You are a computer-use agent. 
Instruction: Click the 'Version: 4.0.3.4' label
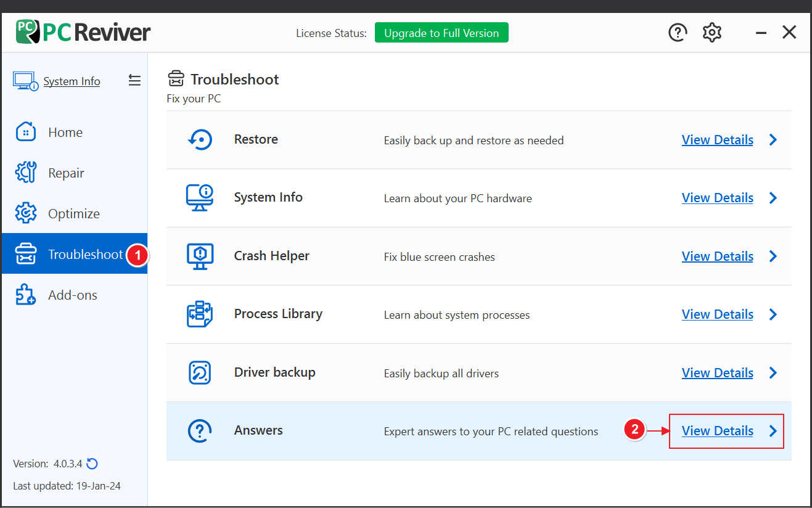coord(48,464)
